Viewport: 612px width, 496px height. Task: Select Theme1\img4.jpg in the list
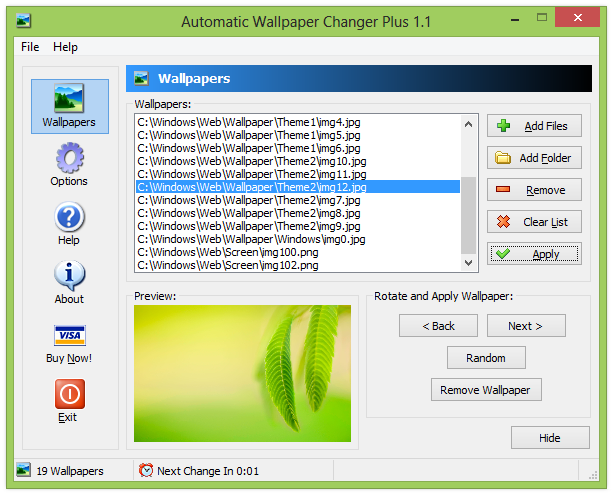(x=298, y=122)
